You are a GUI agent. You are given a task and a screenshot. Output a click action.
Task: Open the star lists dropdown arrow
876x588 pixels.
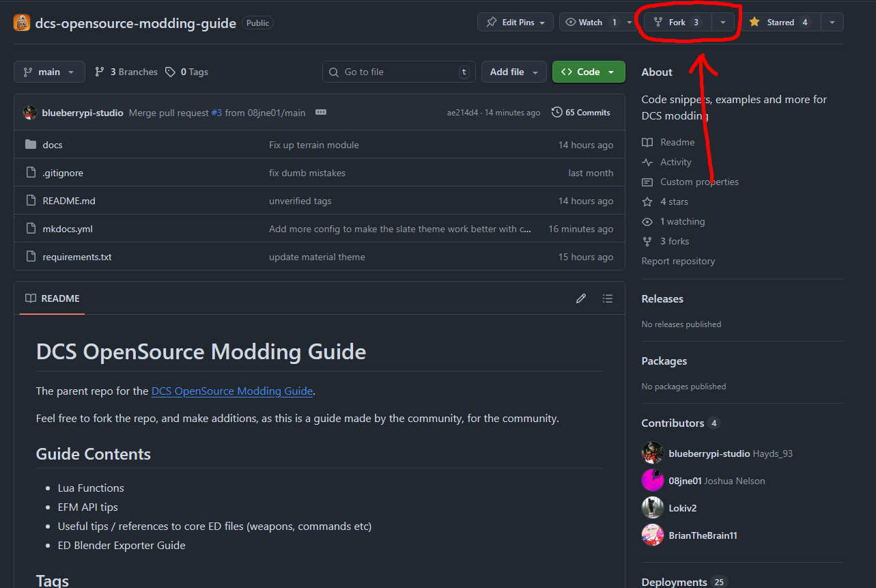click(x=832, y=23)
